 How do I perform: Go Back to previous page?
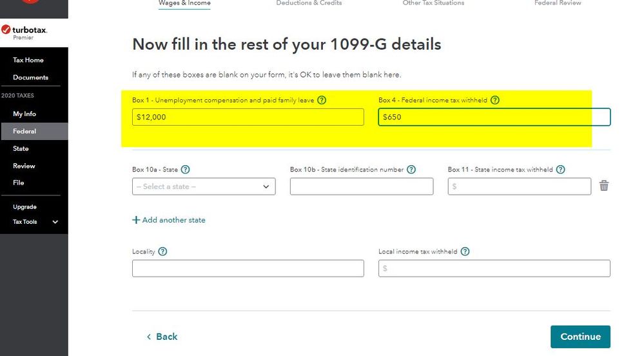tap(162, 336)
